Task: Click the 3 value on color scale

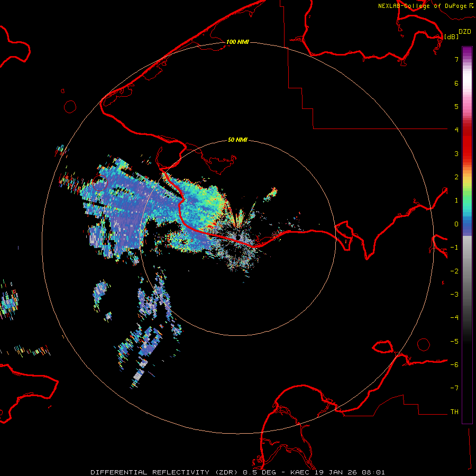Action: tap(456, 153)
